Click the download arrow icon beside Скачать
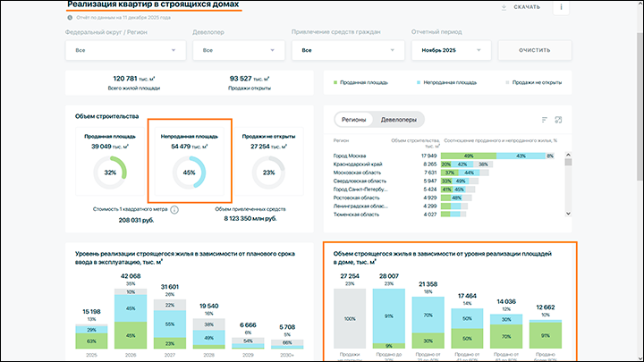 504,7
